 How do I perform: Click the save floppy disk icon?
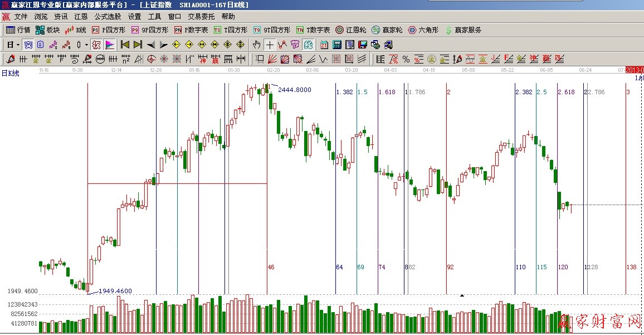(x=362, y=45)
